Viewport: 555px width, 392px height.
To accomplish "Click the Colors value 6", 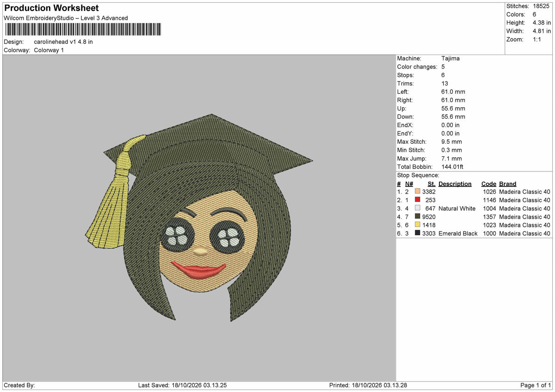I will coord(535,14).
